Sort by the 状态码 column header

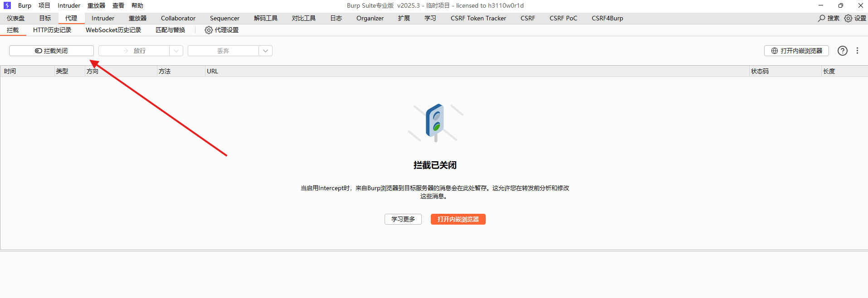[x=785, y=71]
